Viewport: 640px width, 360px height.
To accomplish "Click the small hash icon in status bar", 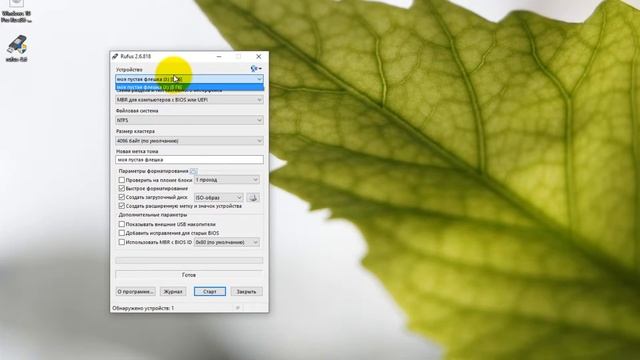I will pos(238,308).
